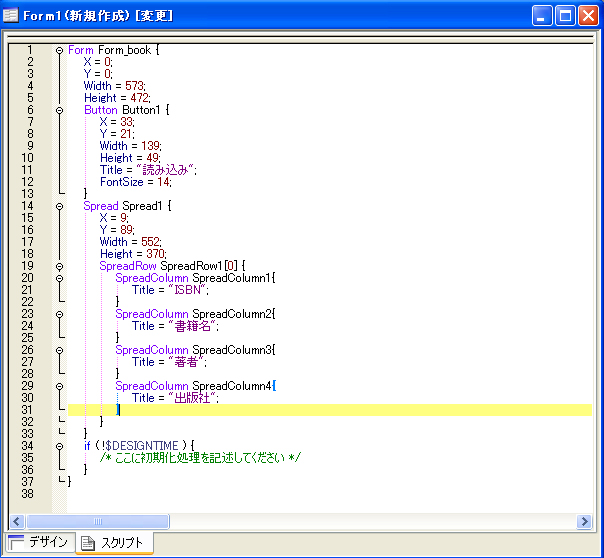This screenshot has height=558, width=604.
Task: Collapse the Button Button1 block
Action: (59, 110)
